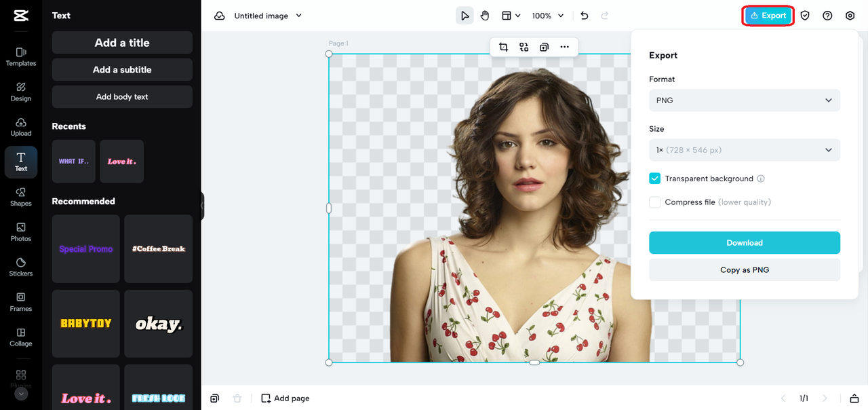Select the crop tool in floating toolbar
868x410 pixels.
(x=503, y=47)
